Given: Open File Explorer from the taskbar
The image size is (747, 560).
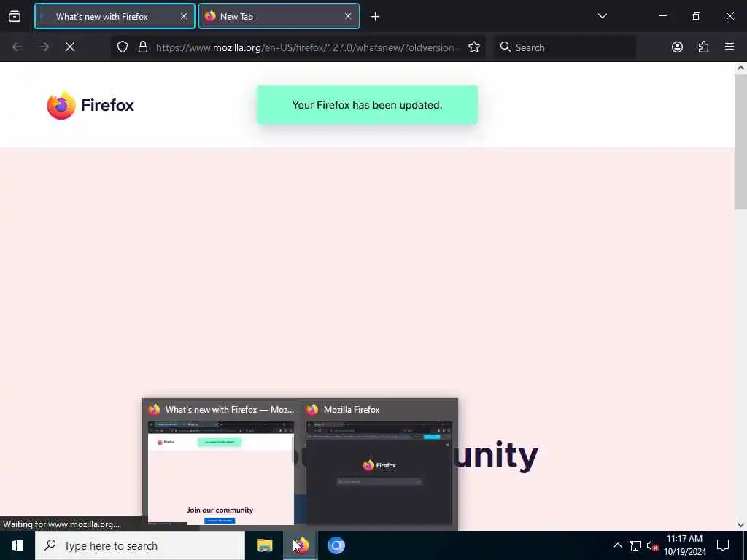Looking at the screenshot, I should coord(264,545).
